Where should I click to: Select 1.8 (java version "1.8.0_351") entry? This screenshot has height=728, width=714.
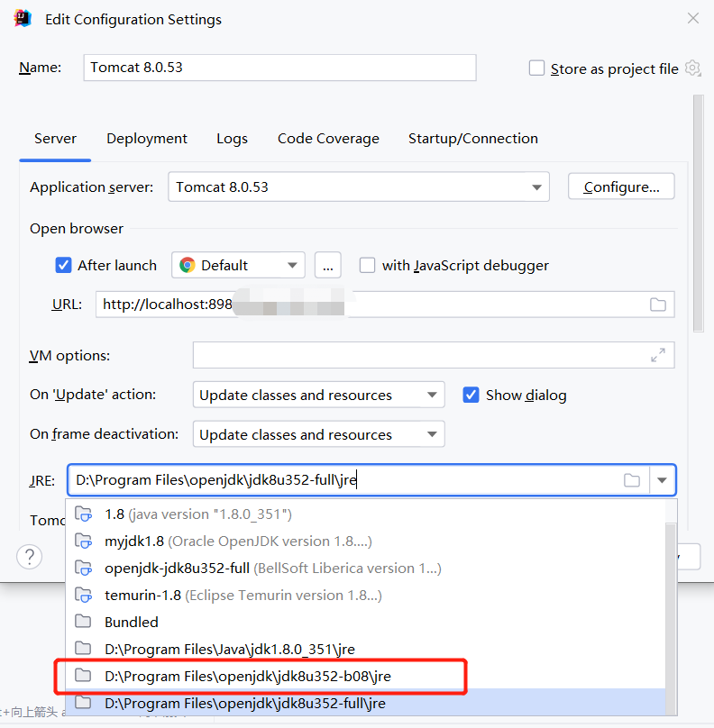(365, 514)
